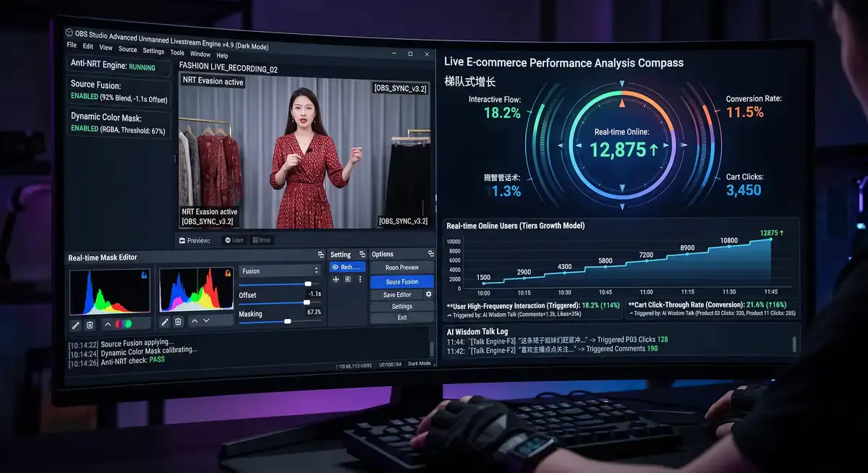Click the trash icon below the orange-lock histogram
This screenshot has width=868, height=473.
click(178, 321)
